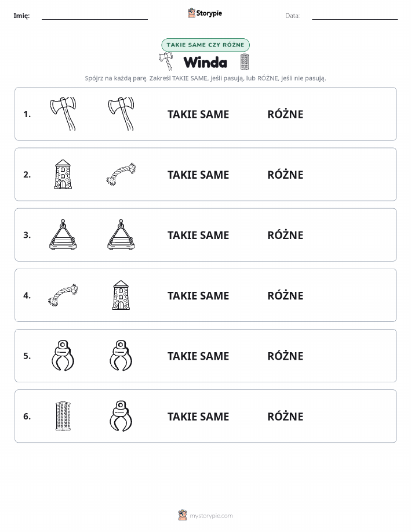Click the Storypie logo at top

[205, 13]
